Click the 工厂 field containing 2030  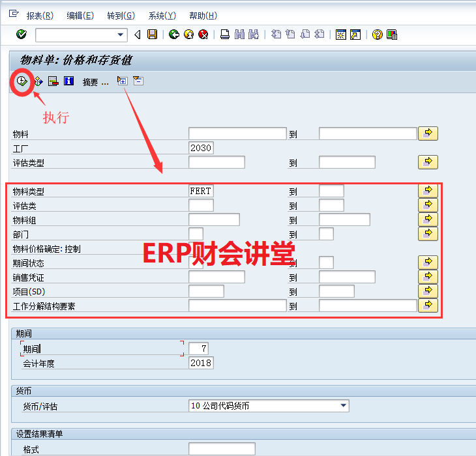coord(201,148)
